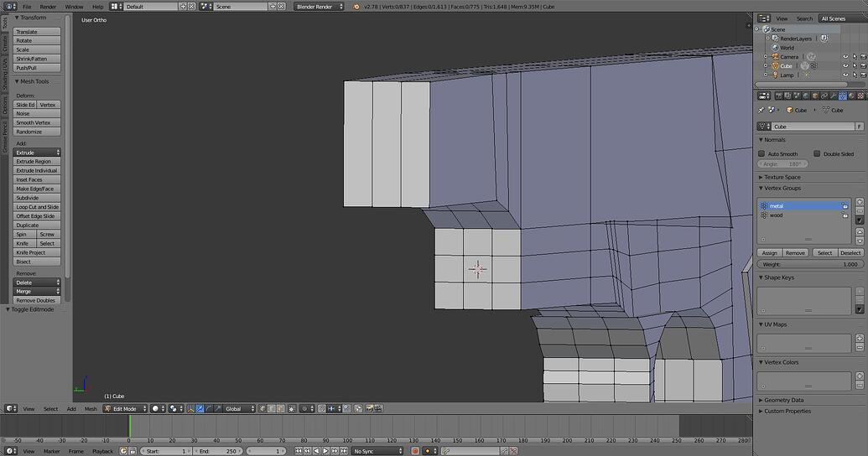This screenshot has height=456, width=868.
Task: Open the Mesh menu in 3D header
Action: pyautogui.click(x=91, y=409)
